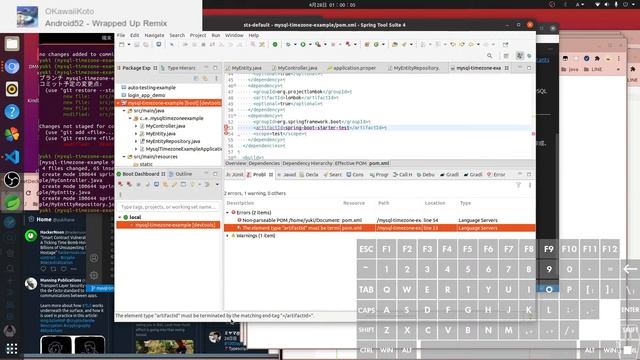This screenshot has height=360, width=640.
Task: Open Dependency Hierarchy pom tab
Action: tap(307, 163)
